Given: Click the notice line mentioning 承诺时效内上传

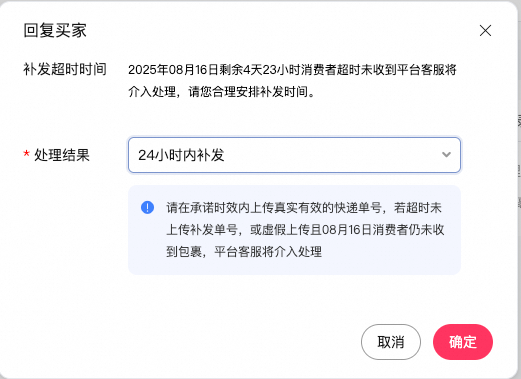Looking at the screenshot, I should tap(304, 208).
